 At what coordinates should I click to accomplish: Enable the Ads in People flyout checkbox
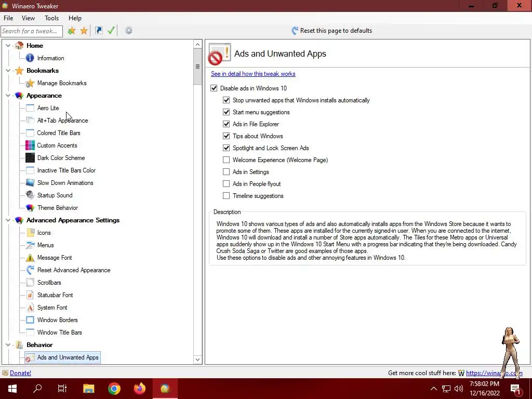(x=227, y=183)
